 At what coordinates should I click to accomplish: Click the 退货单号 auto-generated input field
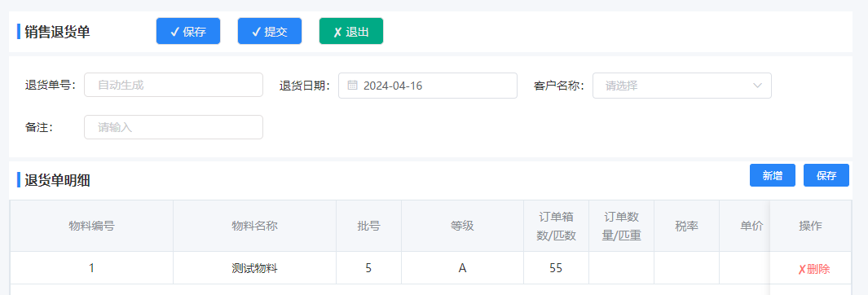[x=174, y=86]
